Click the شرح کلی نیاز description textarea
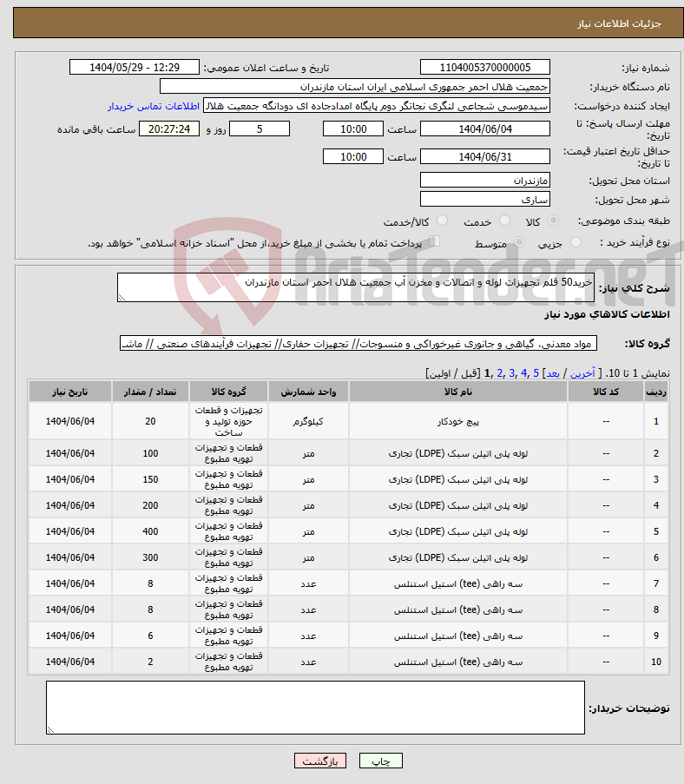The height and width of the screenshot is (784, 684). [x=356, y=287]
